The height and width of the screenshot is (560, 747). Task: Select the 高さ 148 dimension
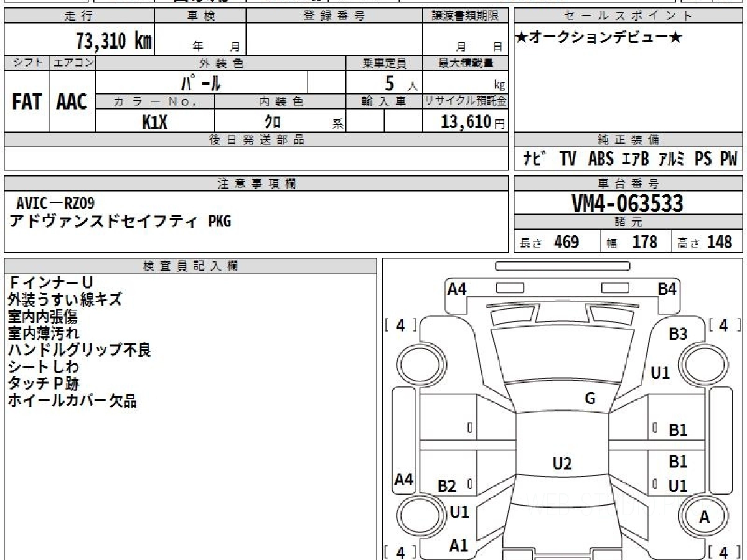coord(704,242)
